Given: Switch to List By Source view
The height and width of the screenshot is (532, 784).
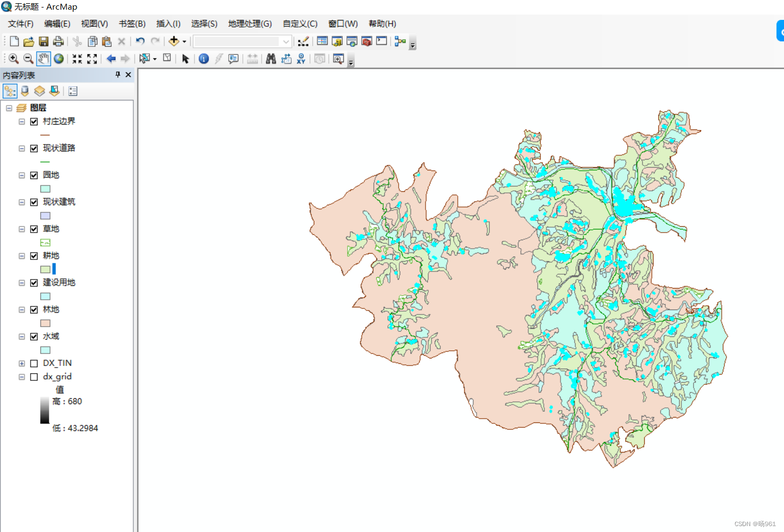Looking at the screenshot, I should coord(25,91).
